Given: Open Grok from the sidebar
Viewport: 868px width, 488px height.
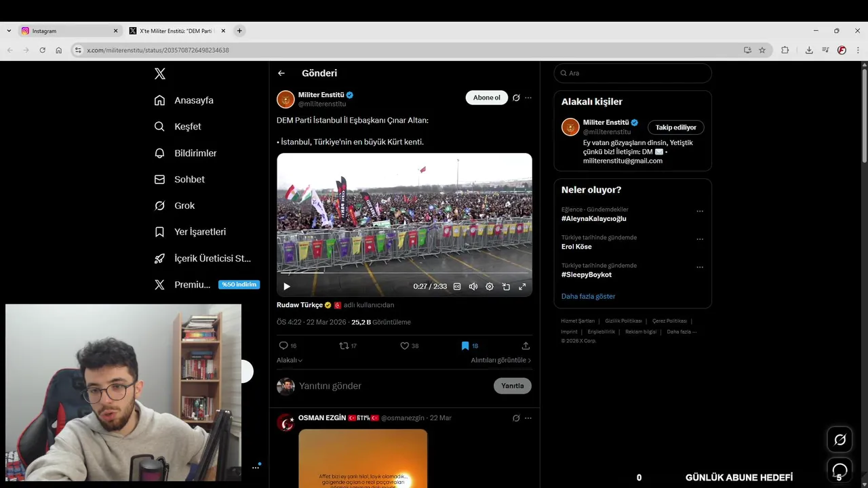Looking at the screenshot, I should click(x=174, y=205).
